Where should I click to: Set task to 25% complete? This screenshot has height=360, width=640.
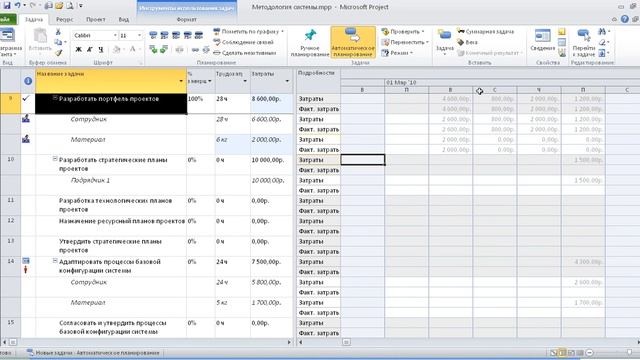[x=164, y=36]
